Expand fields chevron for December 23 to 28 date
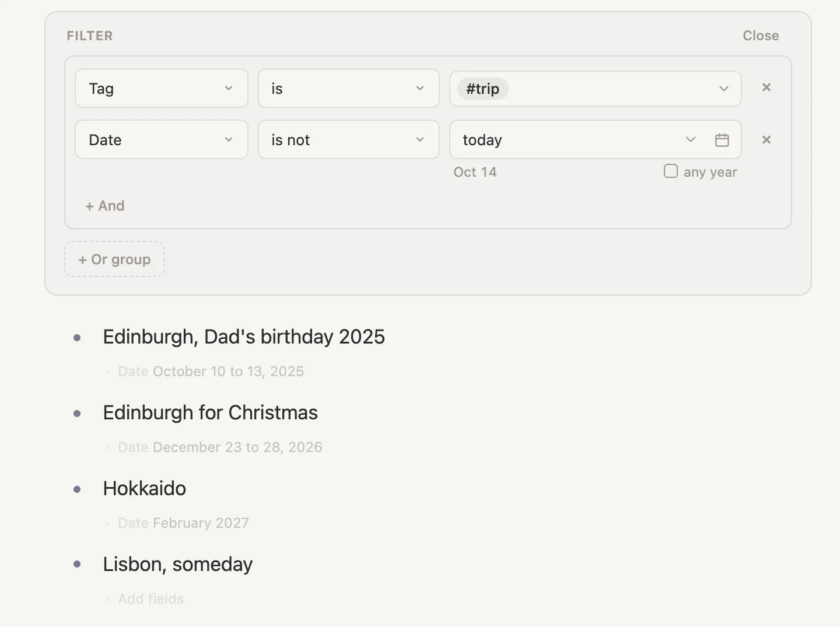Screen dimensions: 840x627 click(107, 447)
